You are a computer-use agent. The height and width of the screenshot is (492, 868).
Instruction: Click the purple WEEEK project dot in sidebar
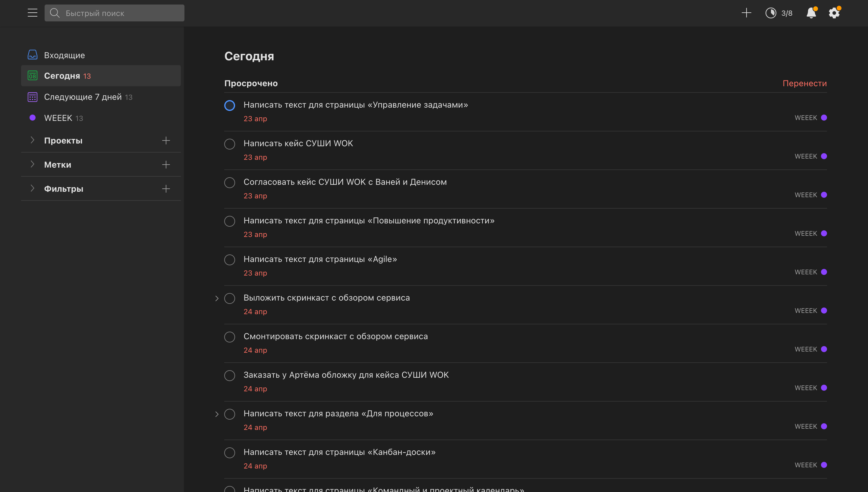(x=33, y=118)
